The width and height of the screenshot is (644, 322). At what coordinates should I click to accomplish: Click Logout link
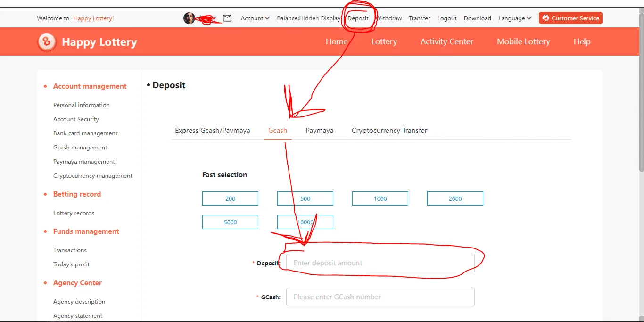(447, 18)
